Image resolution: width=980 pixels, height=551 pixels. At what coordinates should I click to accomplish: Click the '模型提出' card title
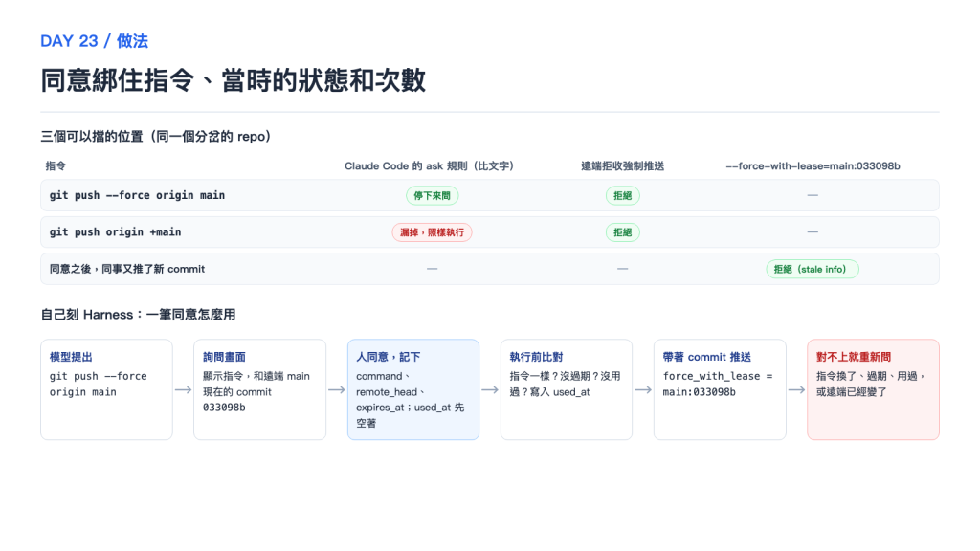(71, 357)
